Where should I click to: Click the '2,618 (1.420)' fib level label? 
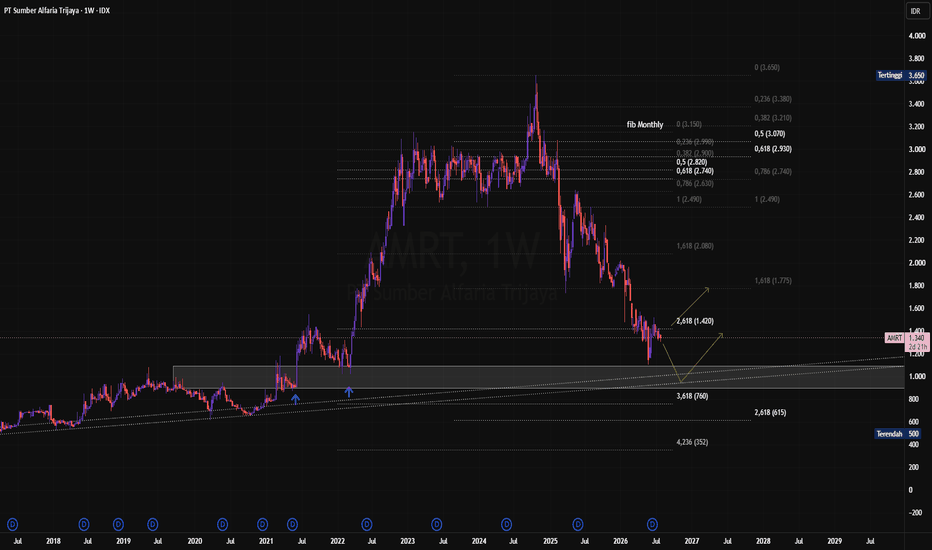(695, 321)
